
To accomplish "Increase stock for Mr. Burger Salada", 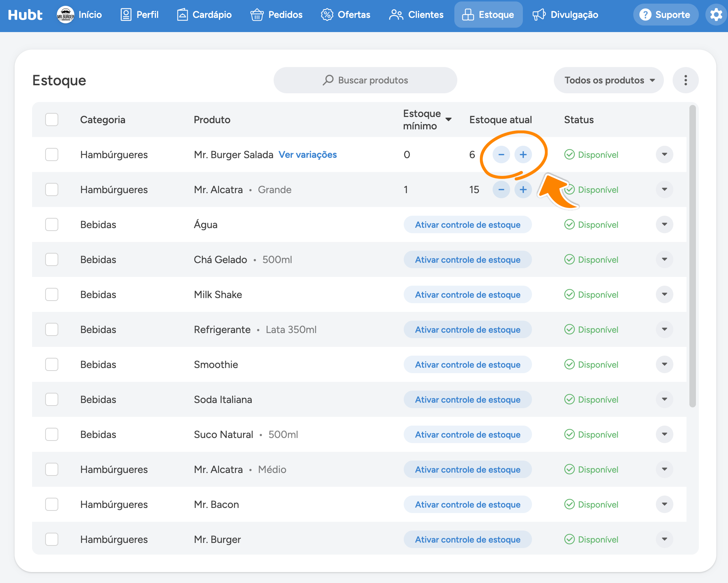I will [x=523, y=154].
